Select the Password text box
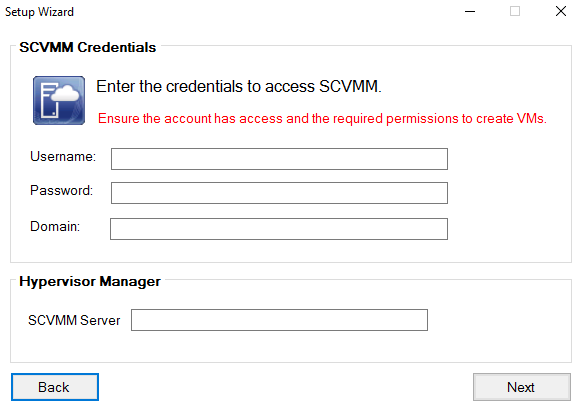This screenshot has height=415, width=579. tap(279, 193)
